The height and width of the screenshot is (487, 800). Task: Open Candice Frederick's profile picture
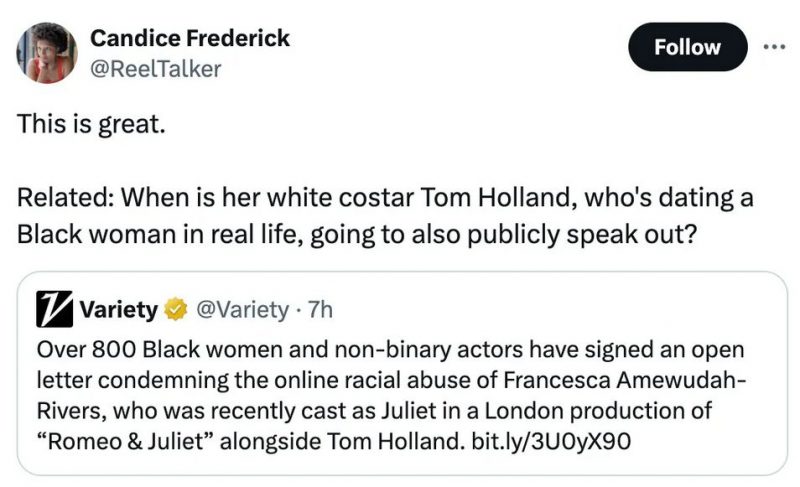coord(47,52)
